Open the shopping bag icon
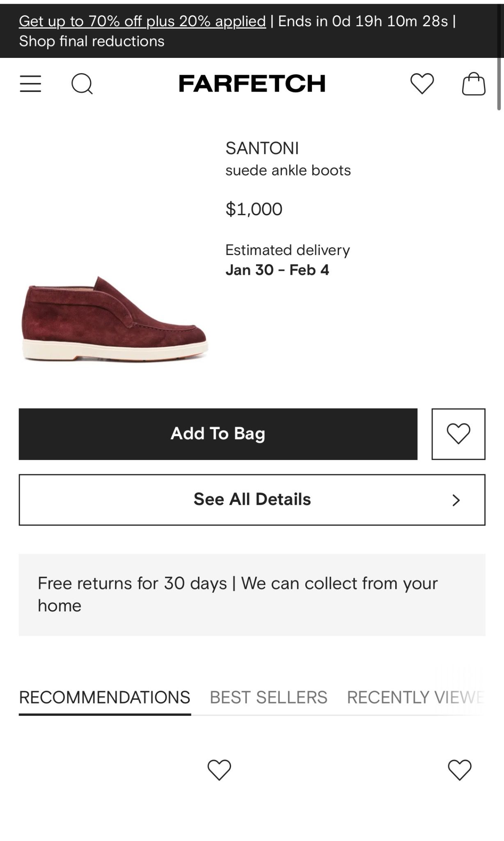This screenshot has height=841, width=504. point(474,84)
